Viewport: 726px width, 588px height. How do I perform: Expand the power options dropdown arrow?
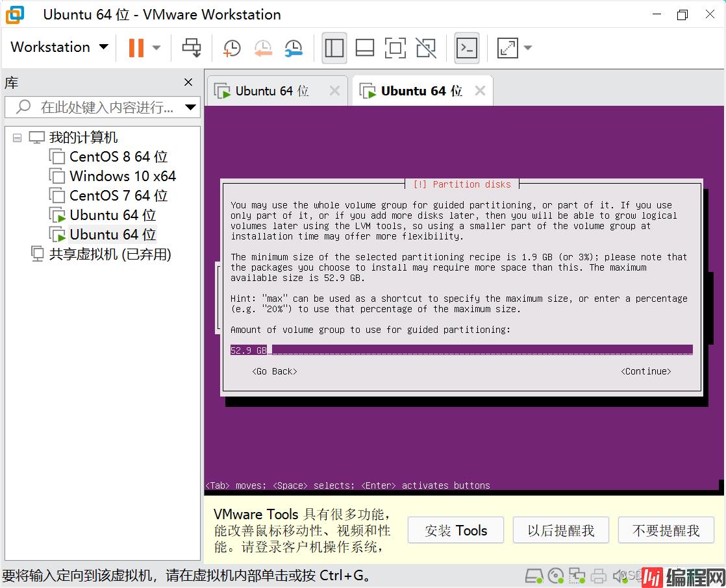click(156, 47)
